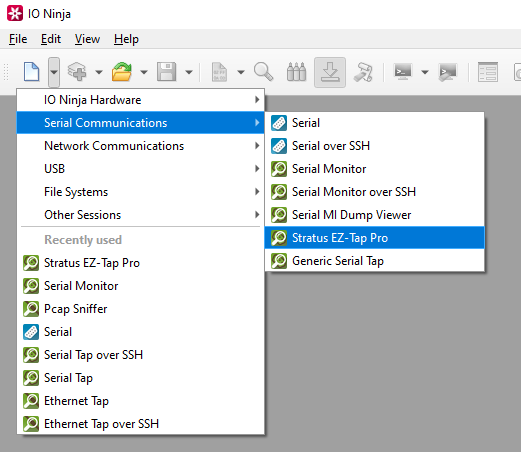521x452 pixels.
Task: Click the magnifying glass Find icon
Action: pyautogui.click(x=263, y=72)
